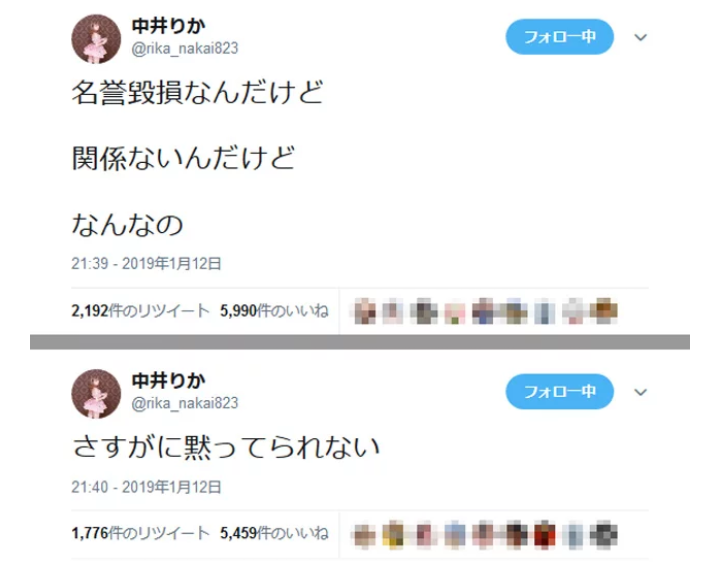Open profile avatar on the second tweet

coord(96,394)
